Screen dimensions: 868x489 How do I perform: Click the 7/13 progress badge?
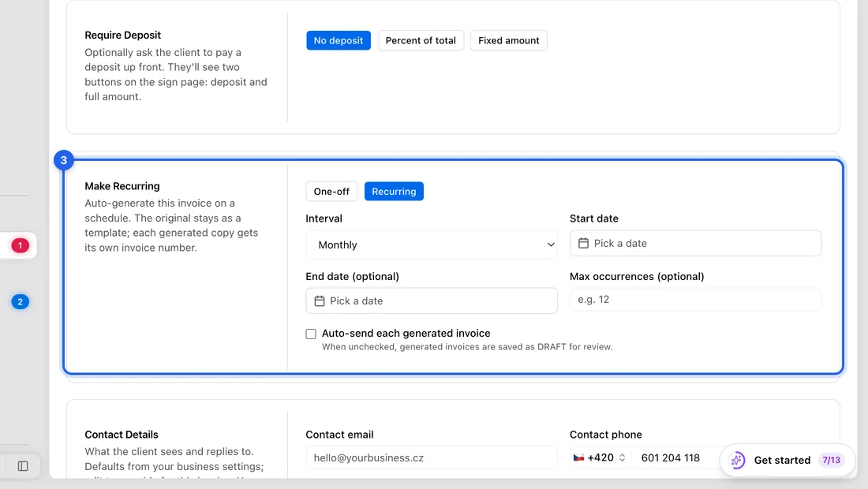[x=832, y=461]
